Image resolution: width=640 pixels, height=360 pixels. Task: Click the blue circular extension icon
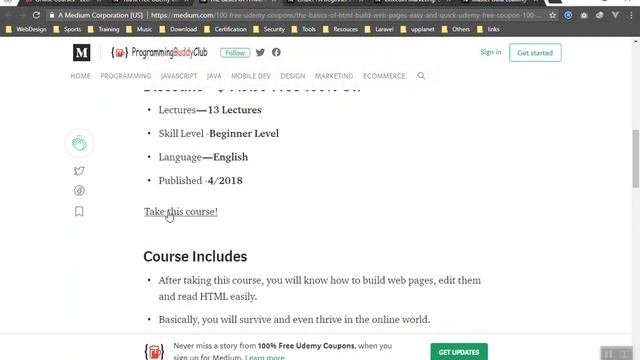pyautogui.click(x=568, y=16)
